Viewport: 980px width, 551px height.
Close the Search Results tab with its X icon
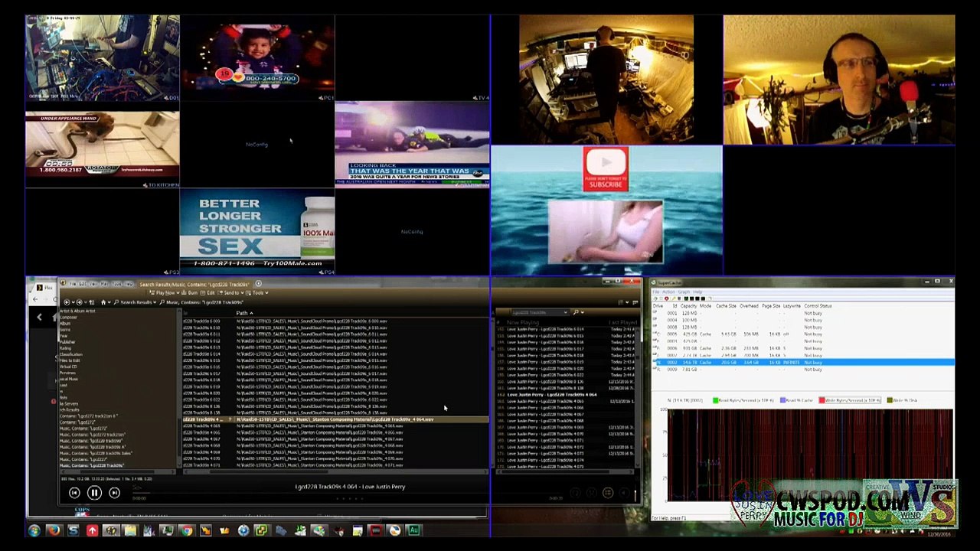258,285
